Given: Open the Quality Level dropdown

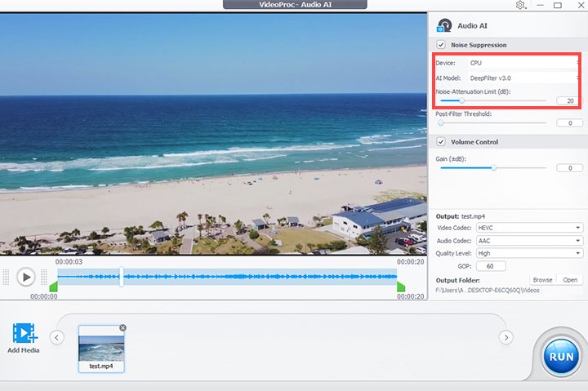Looking at the screenshot, I should coord(528,253).
